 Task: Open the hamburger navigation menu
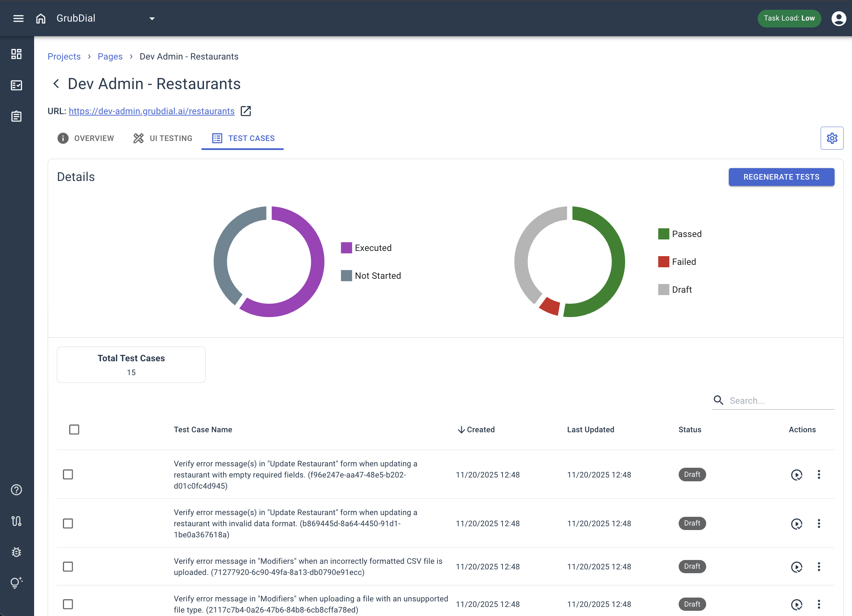18,18
